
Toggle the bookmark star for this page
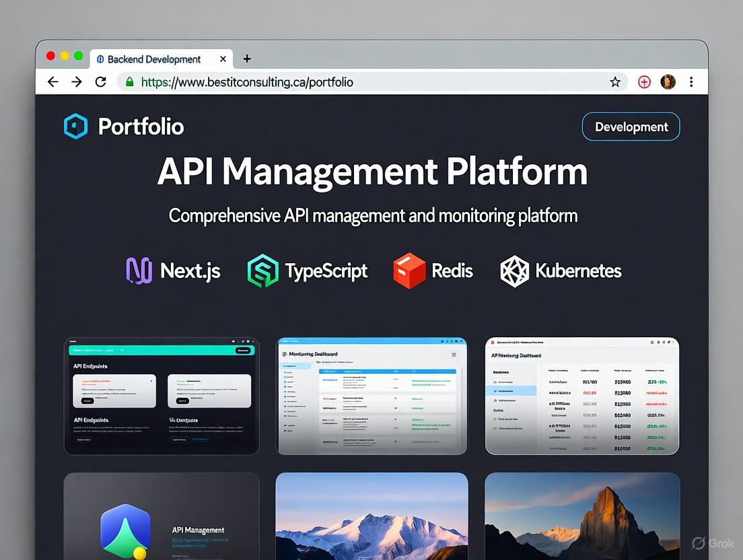coord(615,81)
